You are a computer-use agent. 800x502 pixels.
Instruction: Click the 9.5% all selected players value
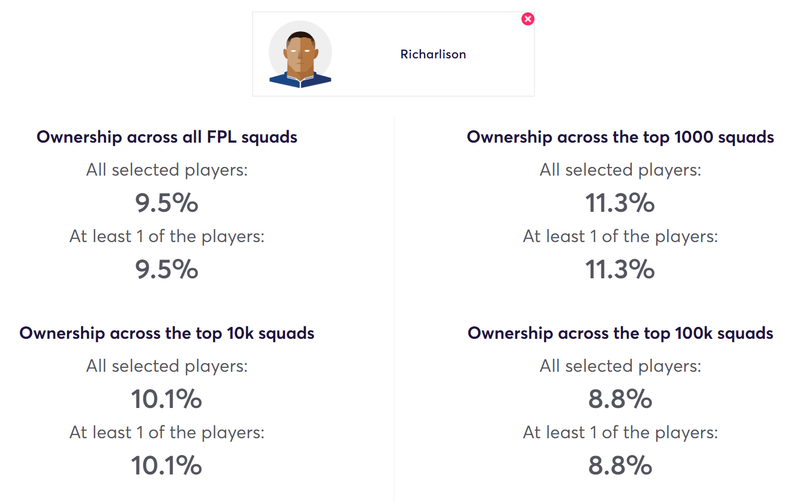pos(167,203)
